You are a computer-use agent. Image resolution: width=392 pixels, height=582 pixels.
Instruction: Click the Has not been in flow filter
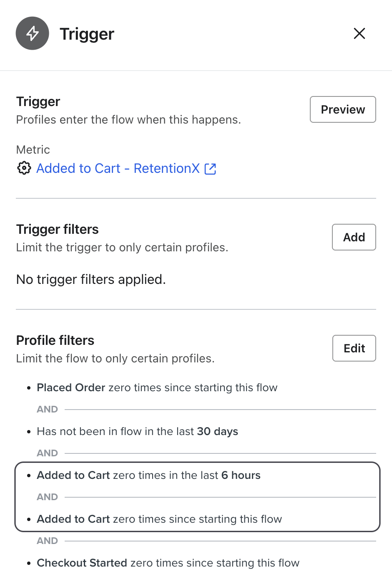click(x=137, y=431)
